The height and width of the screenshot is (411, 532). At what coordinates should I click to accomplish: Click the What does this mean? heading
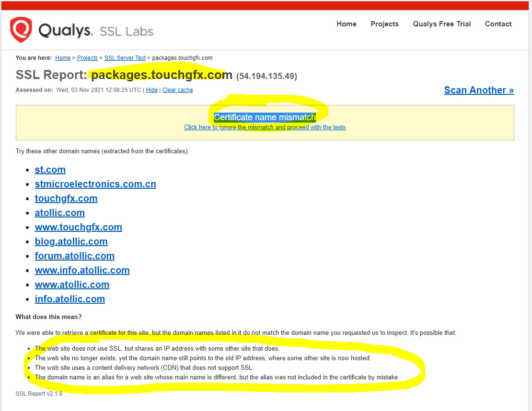48,317
